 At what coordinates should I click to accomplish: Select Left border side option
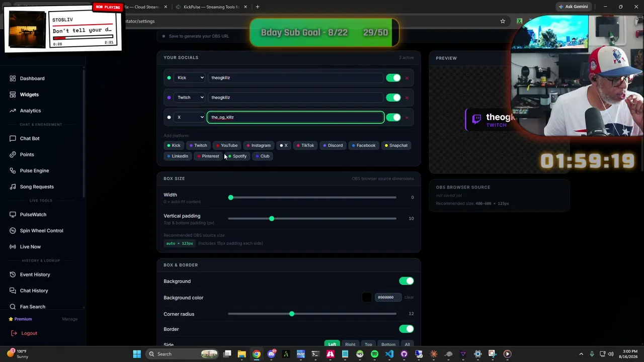pyautogui.click(x=332, y=344)
